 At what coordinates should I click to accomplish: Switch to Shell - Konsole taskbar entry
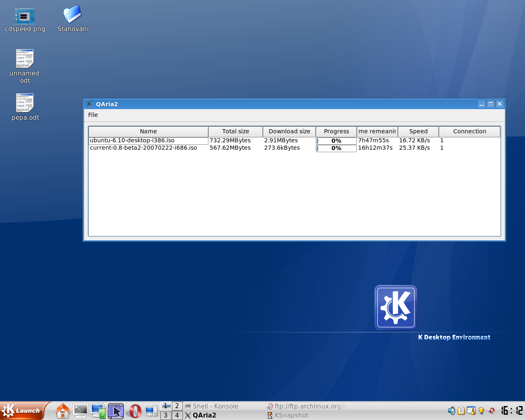point(224,406)
